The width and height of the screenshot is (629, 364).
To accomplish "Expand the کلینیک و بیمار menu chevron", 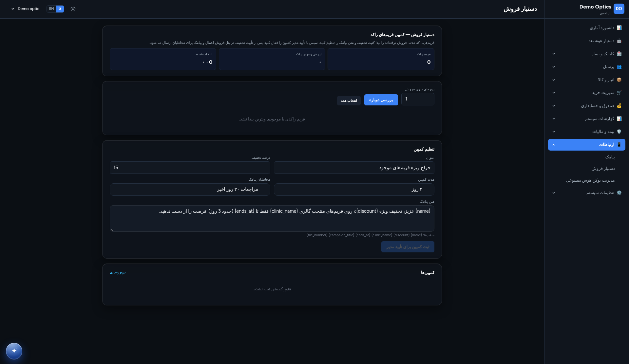I will pyautogui.click(x=554, y=54).
